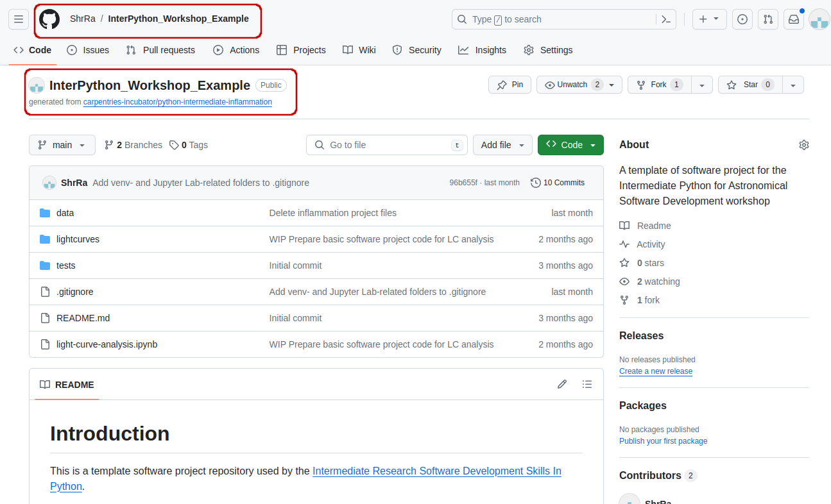Open the notifications inbox icon
This screenshot has width=831, height=504.
(794, 19)
